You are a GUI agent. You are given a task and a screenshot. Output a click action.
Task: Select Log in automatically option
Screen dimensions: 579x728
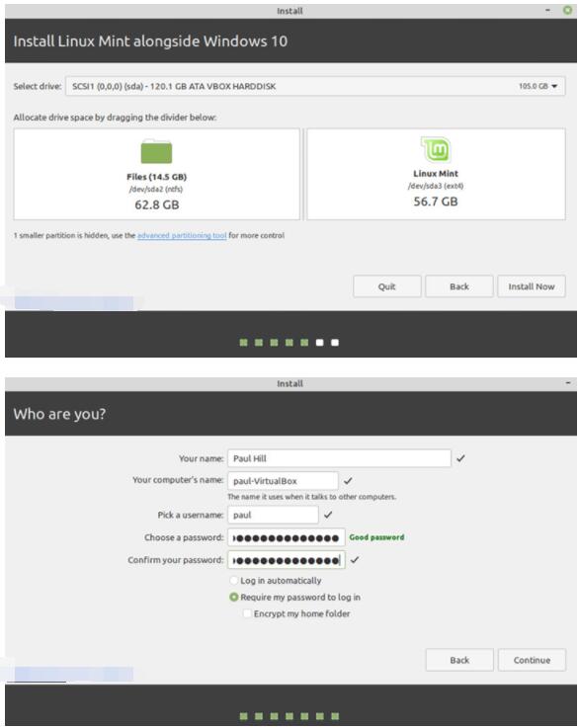pyautogui.click(x=234, y=581)
